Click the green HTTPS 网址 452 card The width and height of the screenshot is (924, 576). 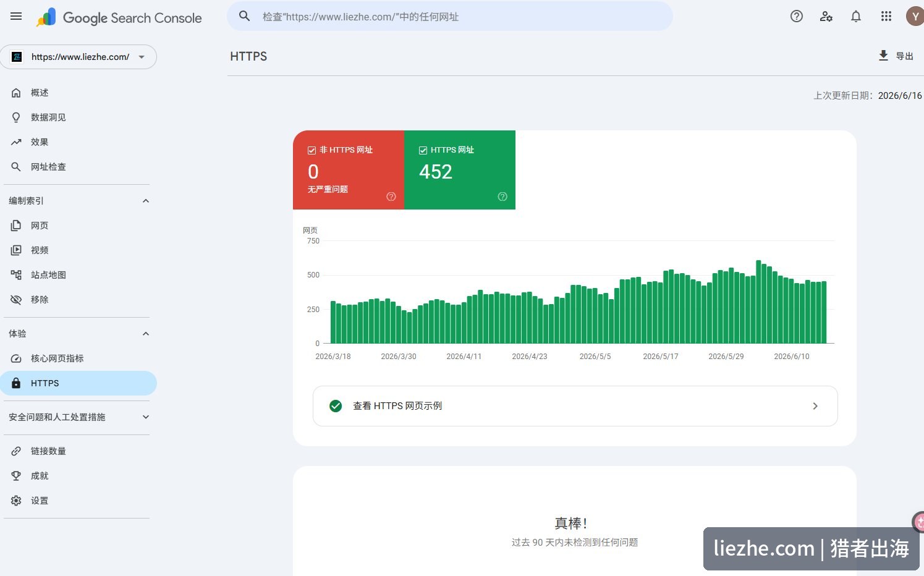(460, 170)
